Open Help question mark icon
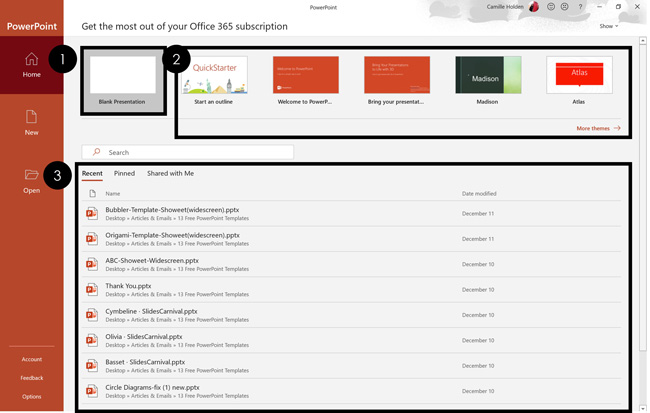This screenshot has height=413, width=650. point(580,7)
